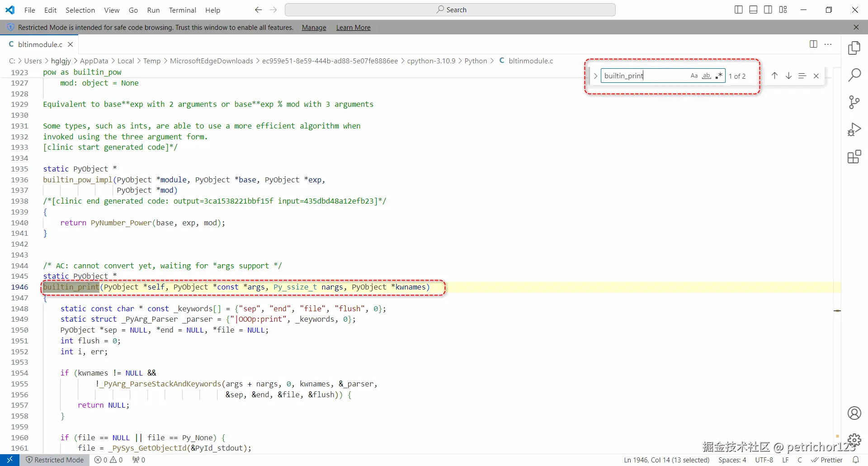The height and width of the screenshot is (466, 868).
Task: Expand the cpython-3.10.9 breadcrumb segment
Action: pyautogui.click(x=431, y=61)
